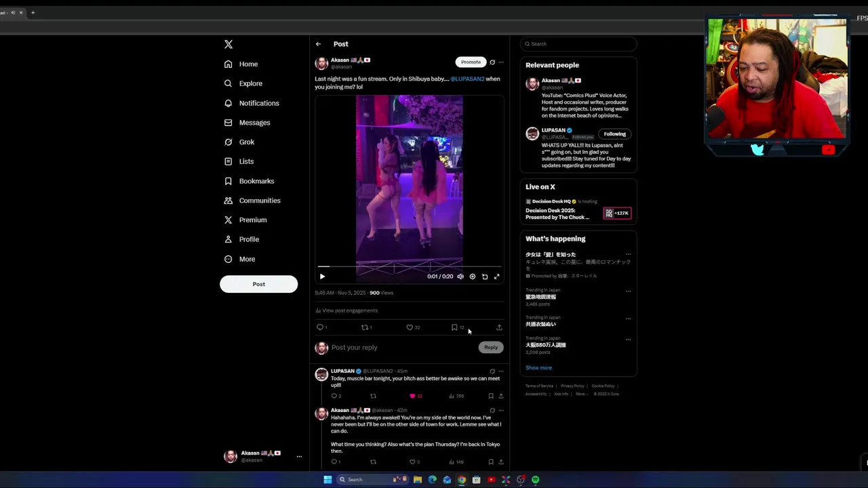Open the more options menu on main post
The image size is (868, 488).
[x=501, y=62]
